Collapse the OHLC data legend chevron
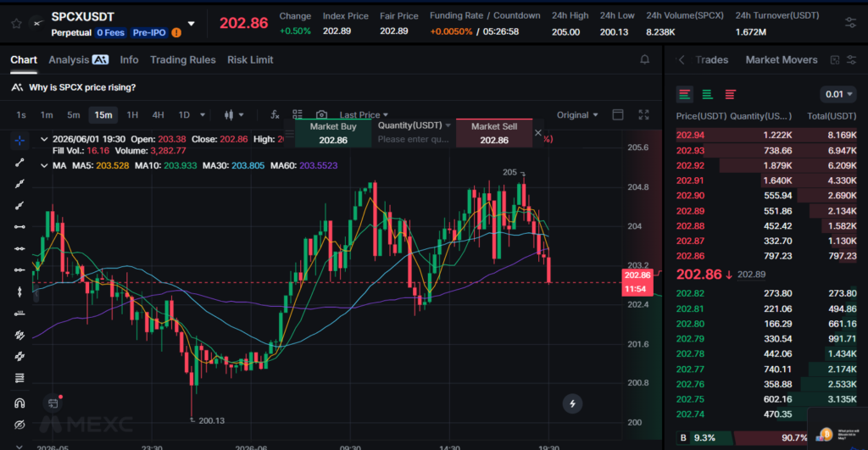 [44, 139]
